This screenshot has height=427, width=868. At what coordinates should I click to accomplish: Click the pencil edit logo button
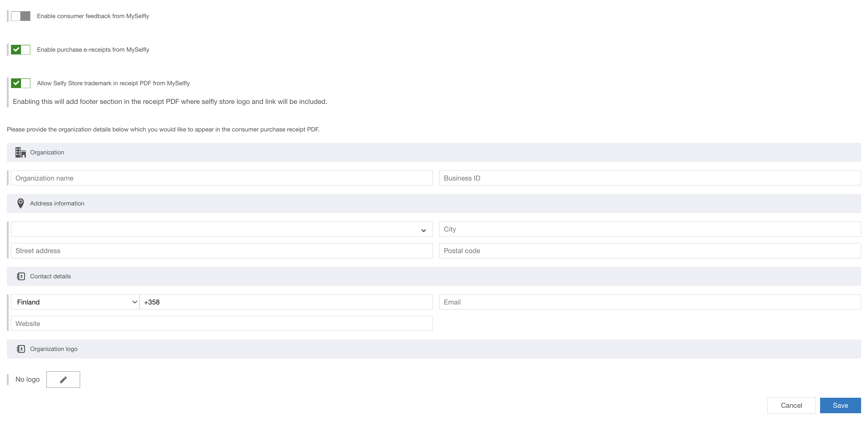point(63,380)
